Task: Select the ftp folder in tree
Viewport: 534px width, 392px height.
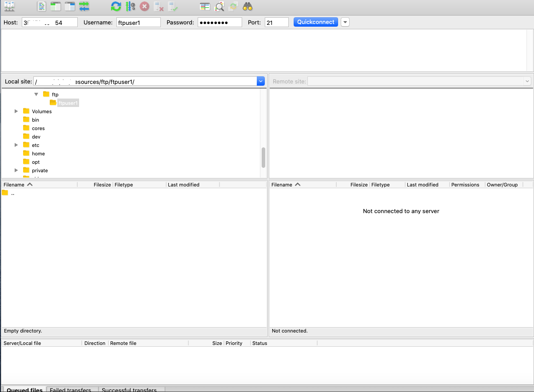Action: click(x=55, y=95)
